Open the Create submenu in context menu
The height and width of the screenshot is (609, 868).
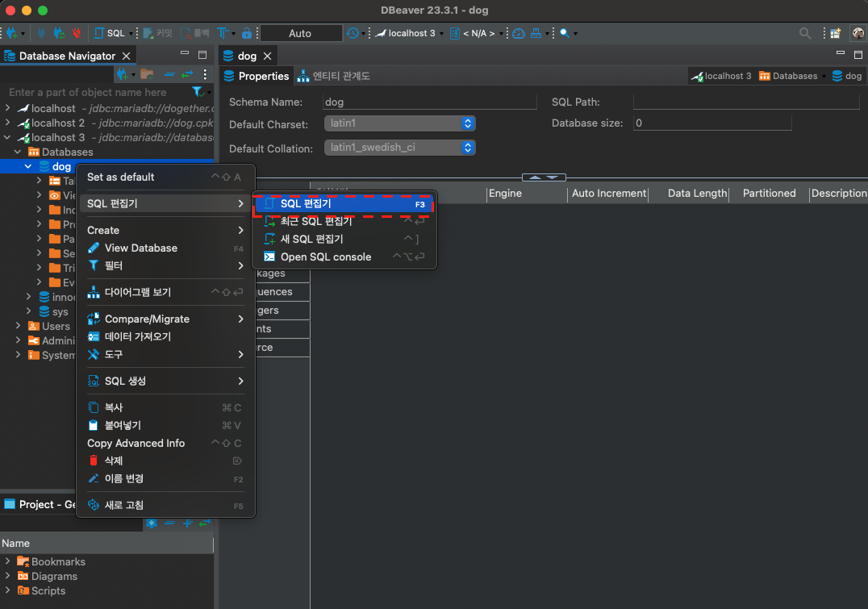pyautogui.click(x=165, y=231)
